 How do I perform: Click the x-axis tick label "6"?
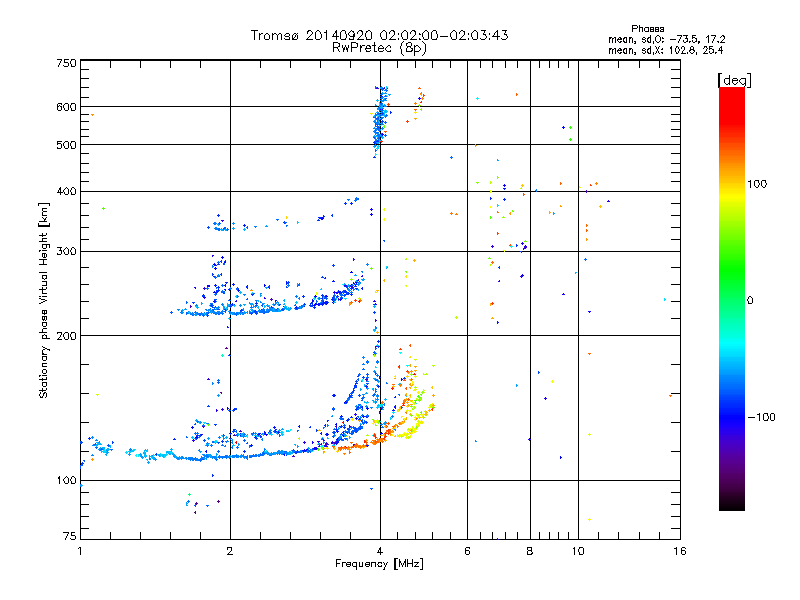(467, 551)
